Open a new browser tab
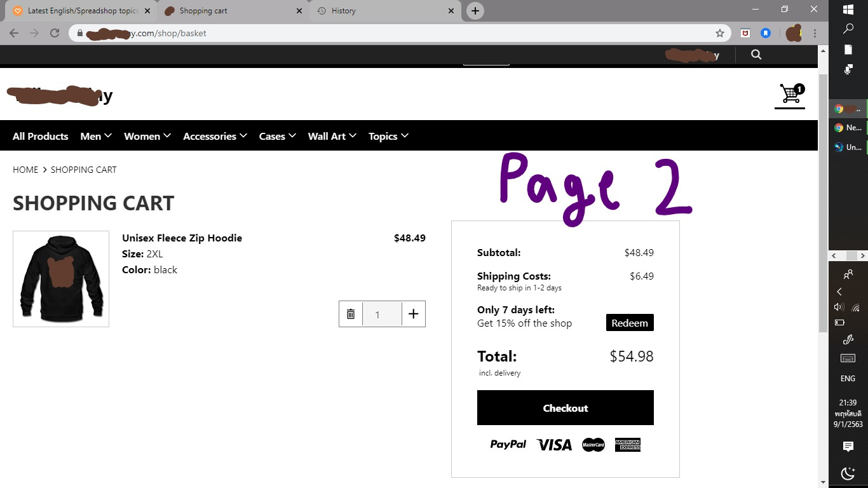Viewport: 868px width, 488px height. 475,11
